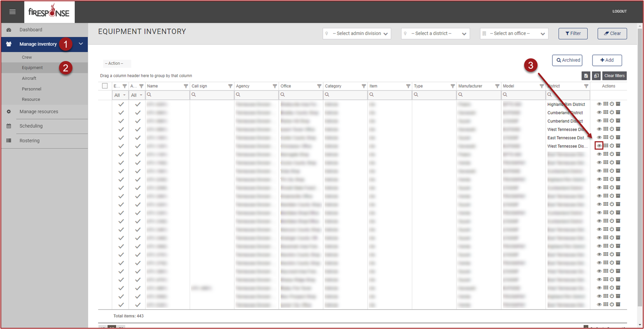Click the first row's checkmark in the second status column

[x=138, y=104]
